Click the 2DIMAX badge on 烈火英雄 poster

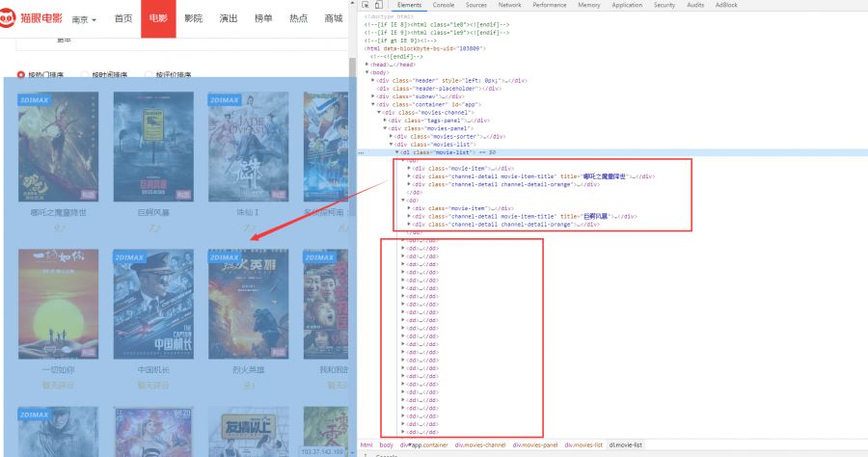(224, 257)
